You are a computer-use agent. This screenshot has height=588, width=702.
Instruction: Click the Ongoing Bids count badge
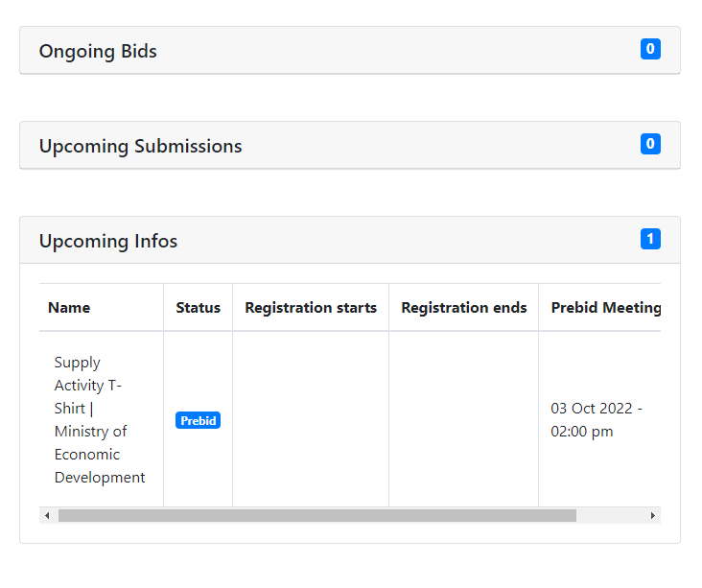(x=650, y=49)
